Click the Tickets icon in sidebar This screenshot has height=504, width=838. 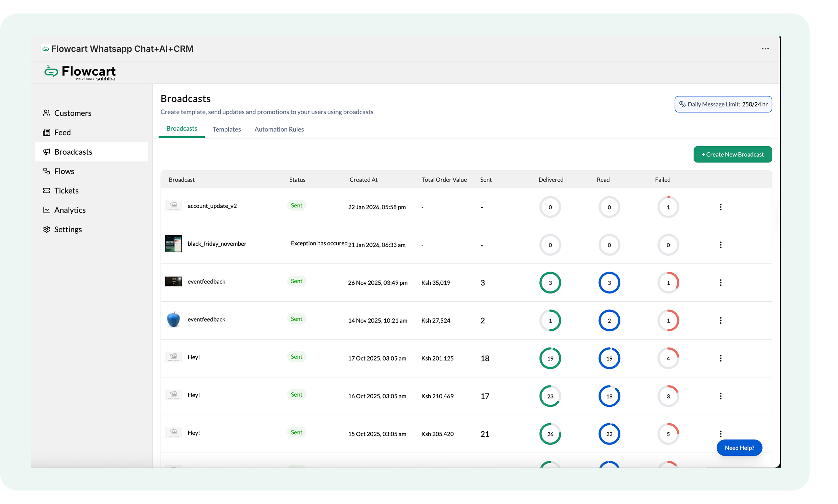tap(47, 191)
